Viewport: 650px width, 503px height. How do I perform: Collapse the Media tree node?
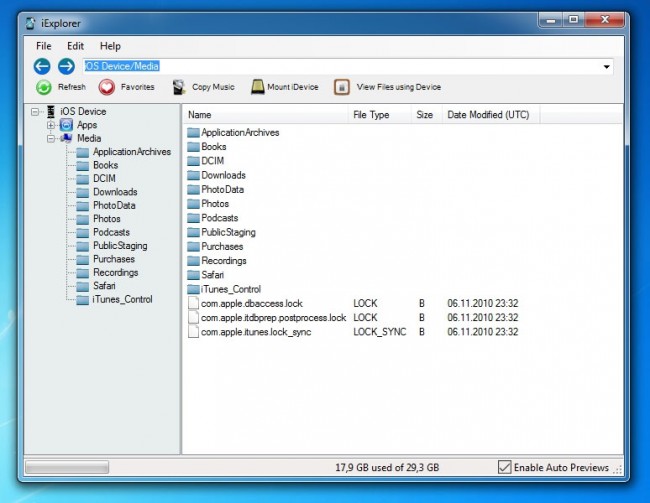(51, 138)
